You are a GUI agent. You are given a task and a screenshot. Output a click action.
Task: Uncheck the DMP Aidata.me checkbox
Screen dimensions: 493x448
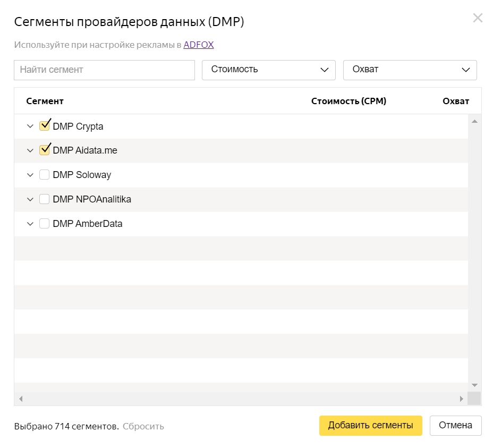click(44, 150)
